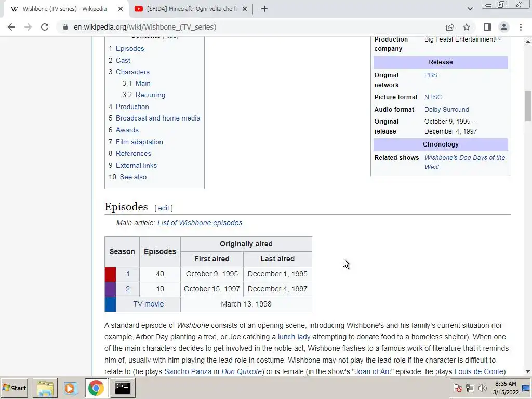Edit the Episodes section
The image size is (532, 399).
tap(164, 208)
